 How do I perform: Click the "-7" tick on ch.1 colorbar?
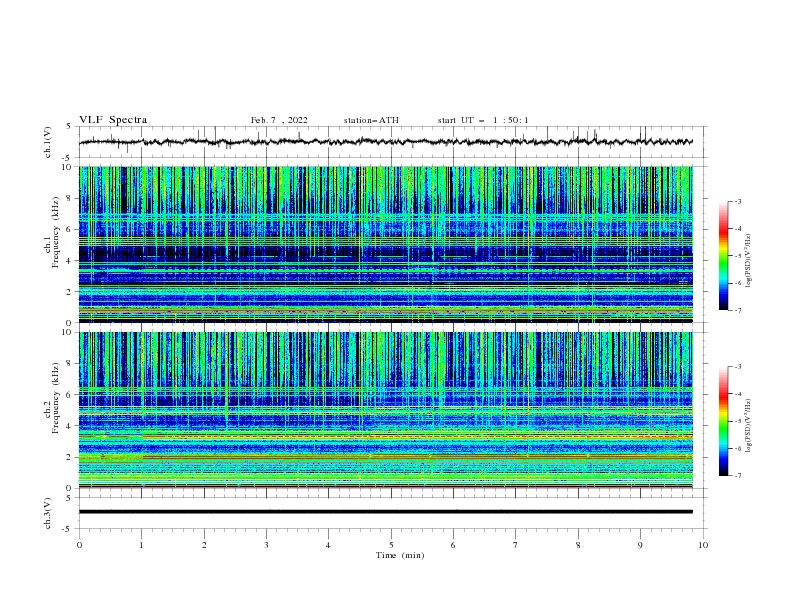738,310
